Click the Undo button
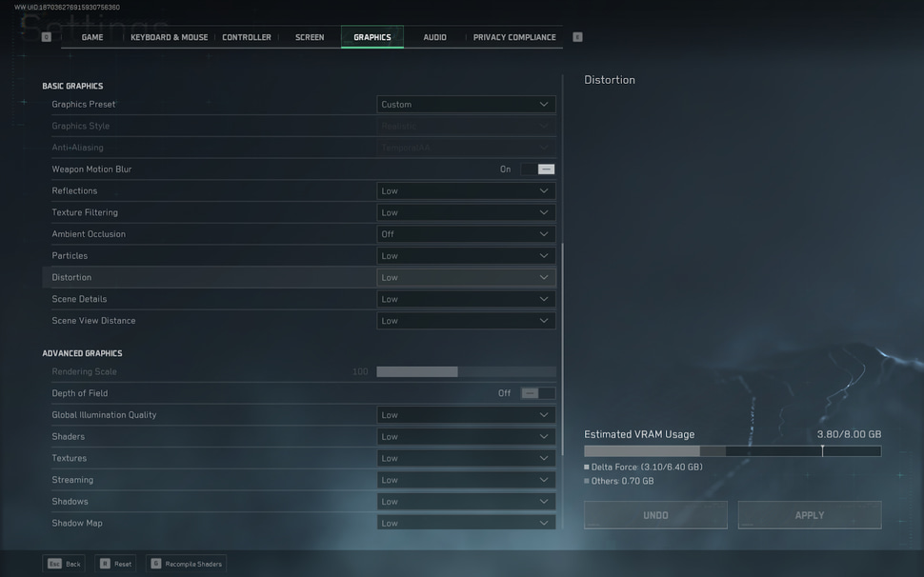 point(655,515)
